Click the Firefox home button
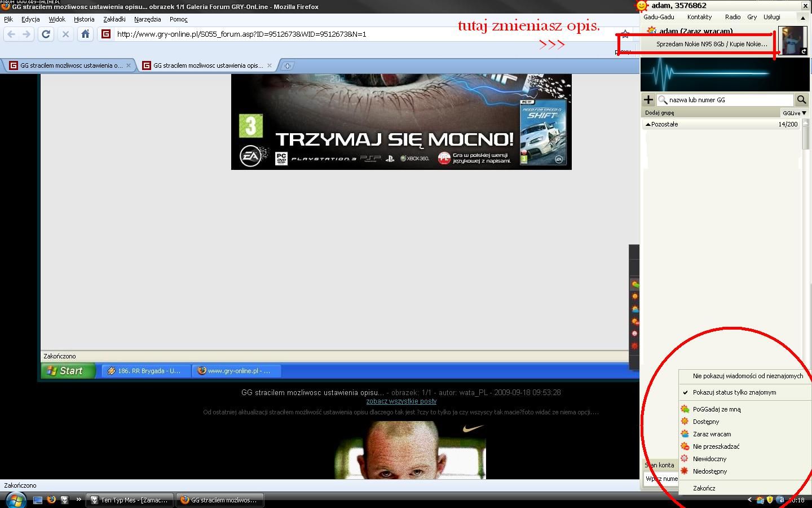 click(85, 34)
